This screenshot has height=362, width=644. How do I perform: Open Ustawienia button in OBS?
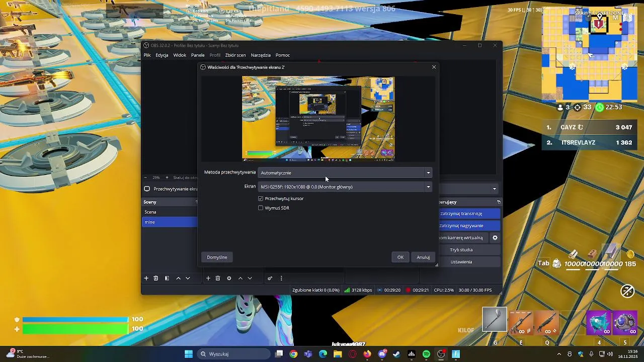(469, 262)
